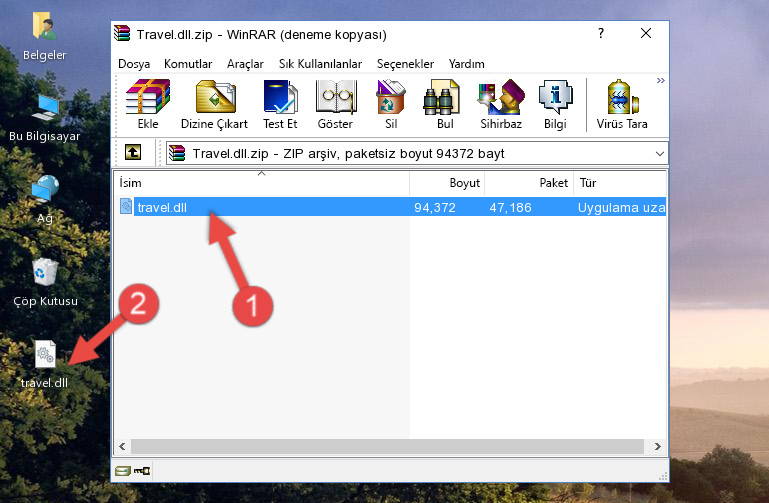
Task: Open Bilgi archive information
Action: pos(555,104)
